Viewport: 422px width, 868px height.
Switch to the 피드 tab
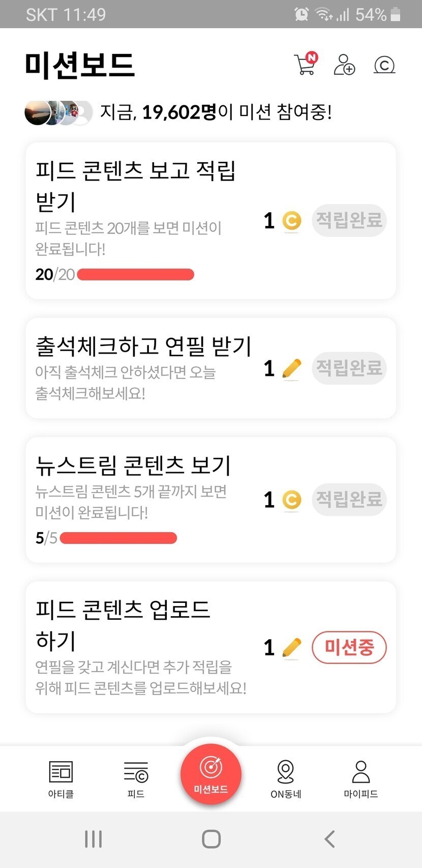click(136, 778)
